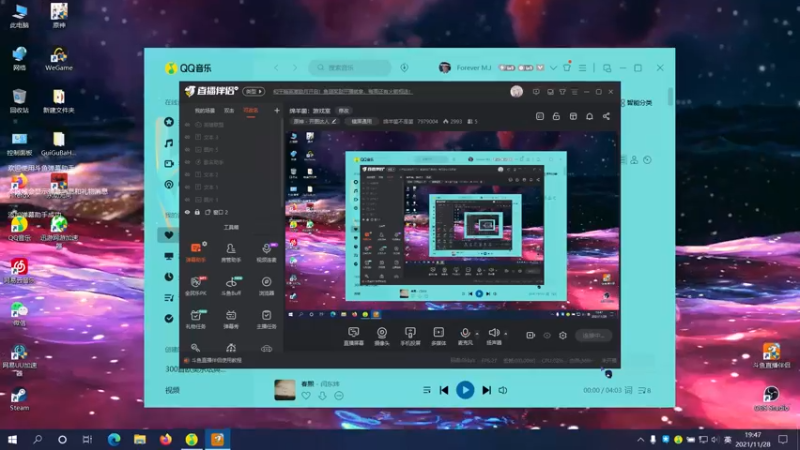Open the 礼物任务 tool icon
The width and height of the screenshot is (800, 450).
click(196, 319)
